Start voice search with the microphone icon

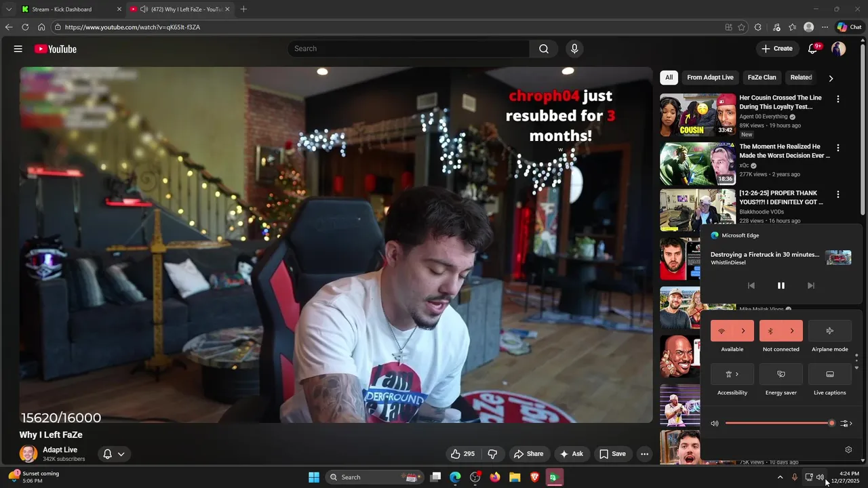(x=574, y=49)
